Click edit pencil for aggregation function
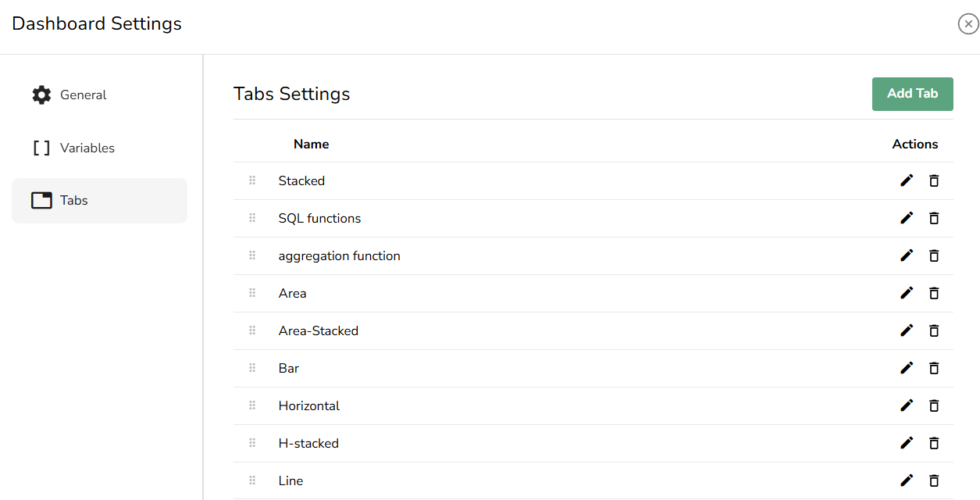 click(x=907, y=255)
